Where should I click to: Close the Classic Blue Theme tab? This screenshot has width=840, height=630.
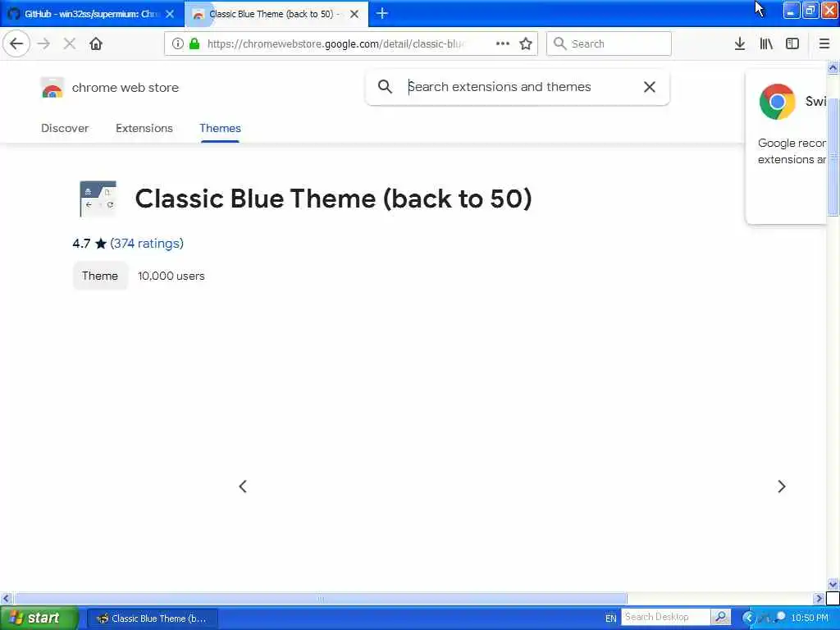(354, 14)
